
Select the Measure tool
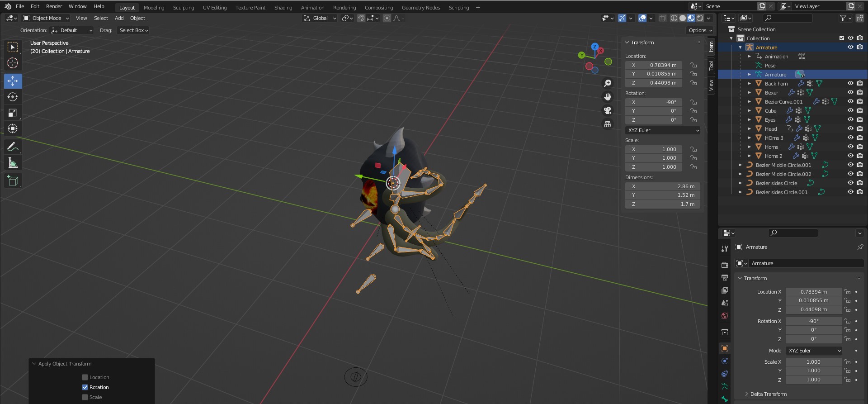click(x=13, y=162)
